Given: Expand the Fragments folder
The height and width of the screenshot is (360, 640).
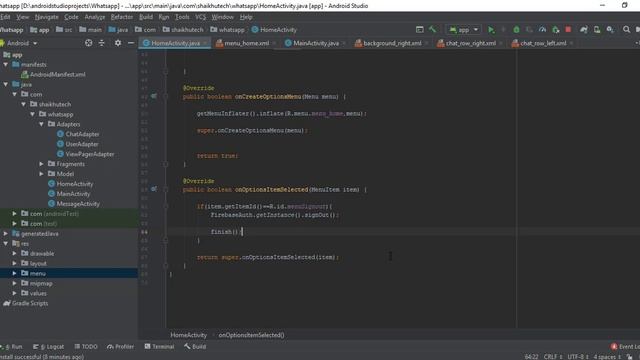Looking at the screenshot, I should pyautogui.click(x=41, y=164).
